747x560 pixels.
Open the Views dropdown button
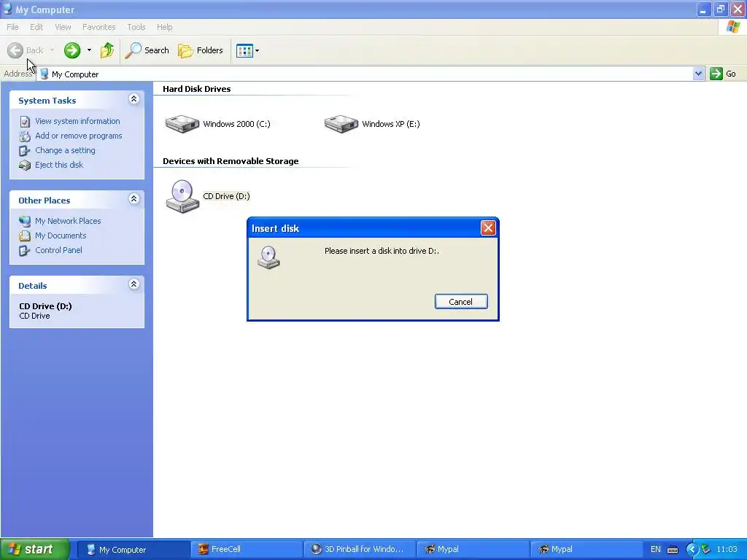pyautogui.click(x=248, y=50)
